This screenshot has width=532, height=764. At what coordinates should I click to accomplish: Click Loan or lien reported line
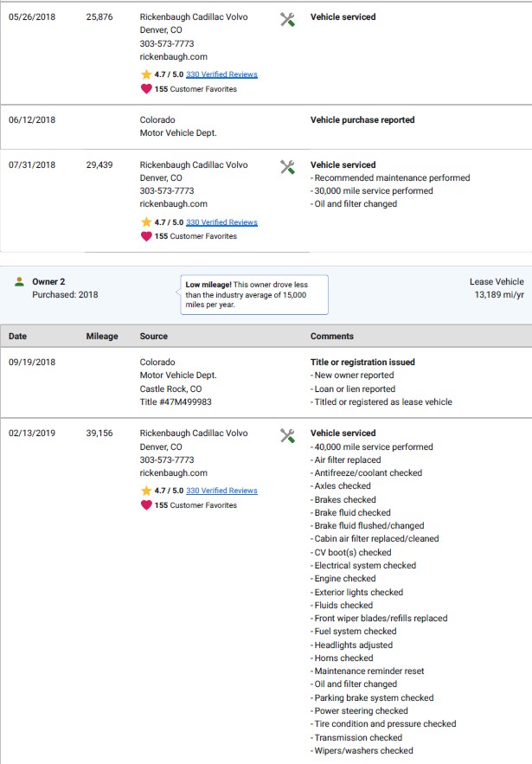click(353, 388)
